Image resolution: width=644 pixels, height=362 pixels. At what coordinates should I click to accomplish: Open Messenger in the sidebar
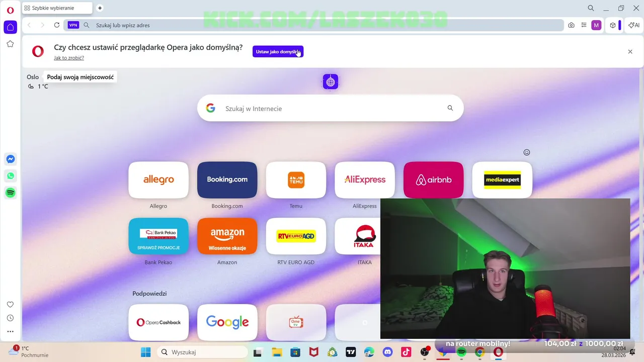10,159
